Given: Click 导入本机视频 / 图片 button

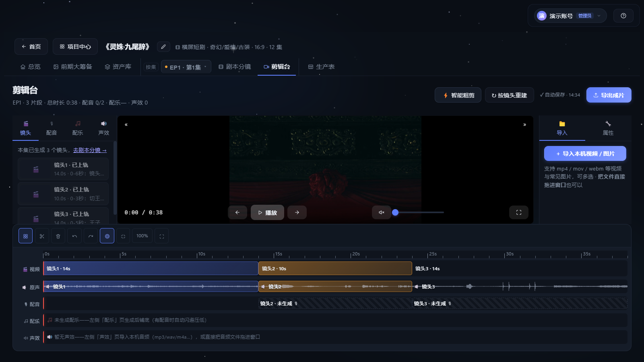Looking at the screenshot, I should click(585, 154).
